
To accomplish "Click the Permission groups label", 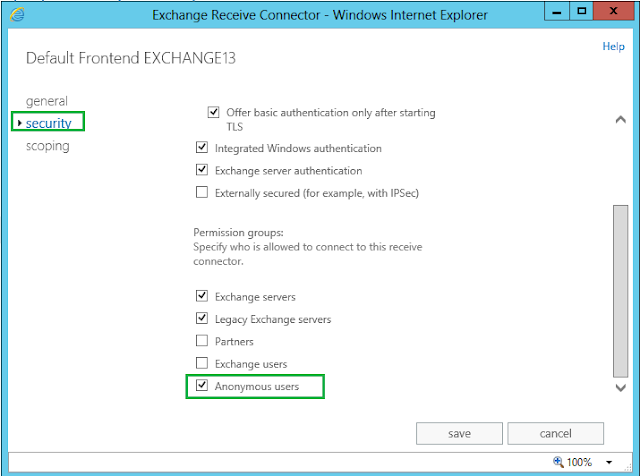I will [x=238, y=232].
